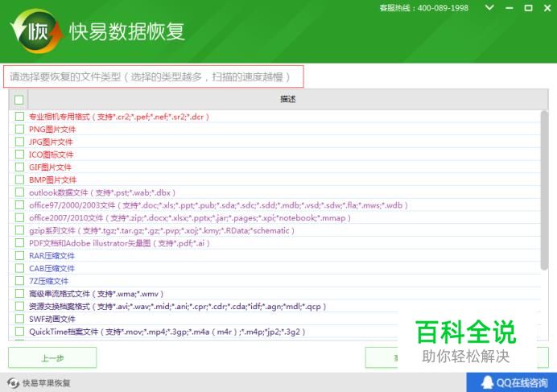Check the 高级串流格式文件 checkbox
The height and width of the screenshot is (392, 557).
coord(19,294)
